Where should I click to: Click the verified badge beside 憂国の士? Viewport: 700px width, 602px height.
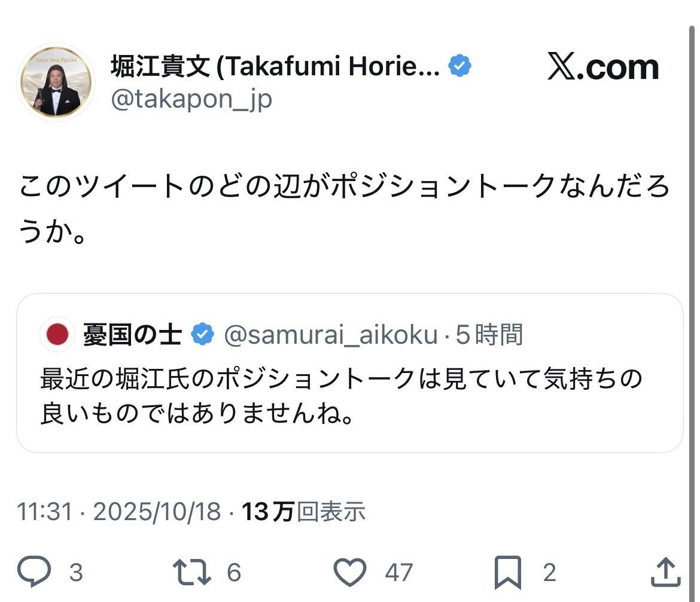[x=202, y=335]
